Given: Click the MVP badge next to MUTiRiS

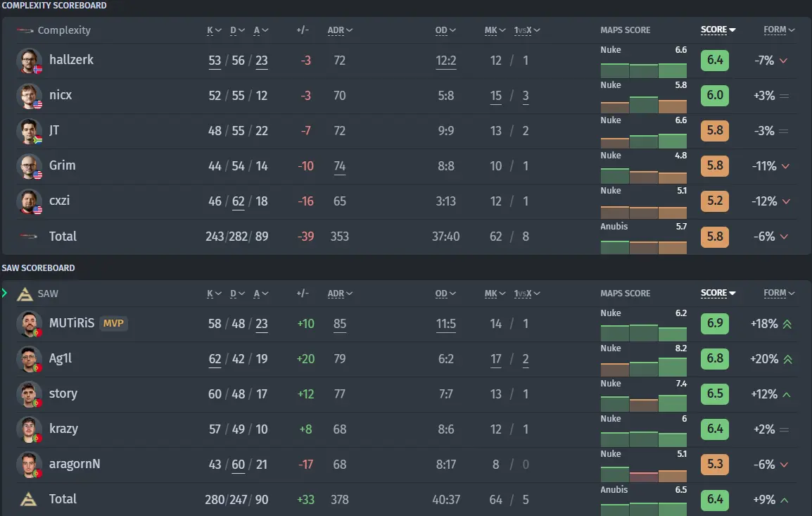Looking at the screenshot, I should [x=113, y=323].
